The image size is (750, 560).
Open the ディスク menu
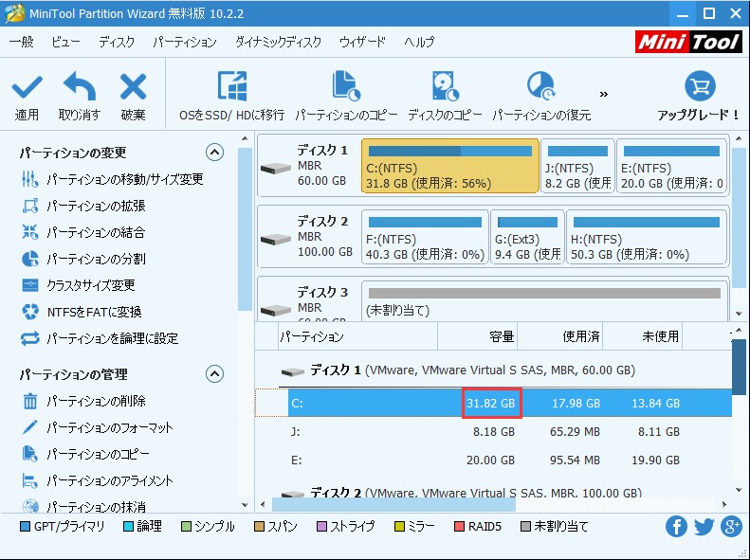[117, 42]
